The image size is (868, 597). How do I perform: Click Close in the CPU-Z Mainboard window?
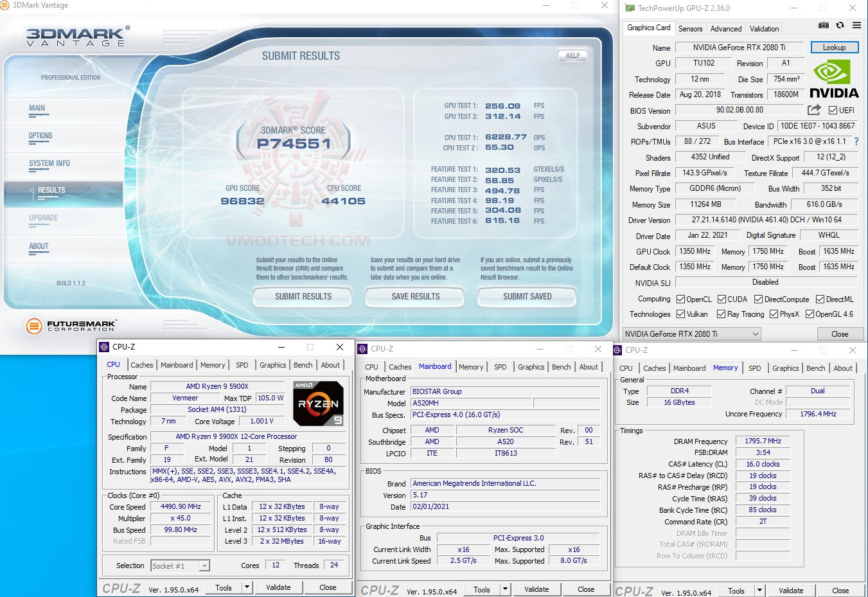586,589
